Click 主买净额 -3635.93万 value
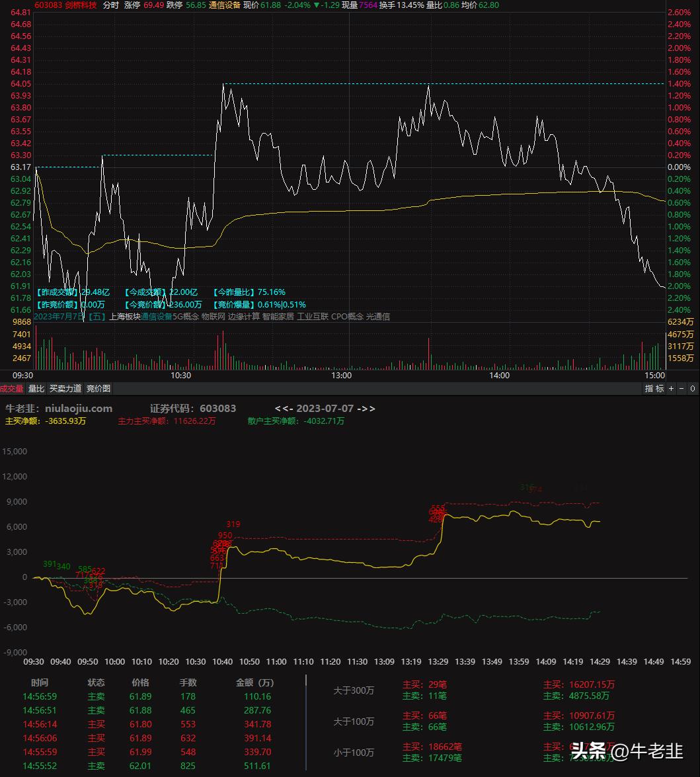The image size is (700, 777). [46, 421]
